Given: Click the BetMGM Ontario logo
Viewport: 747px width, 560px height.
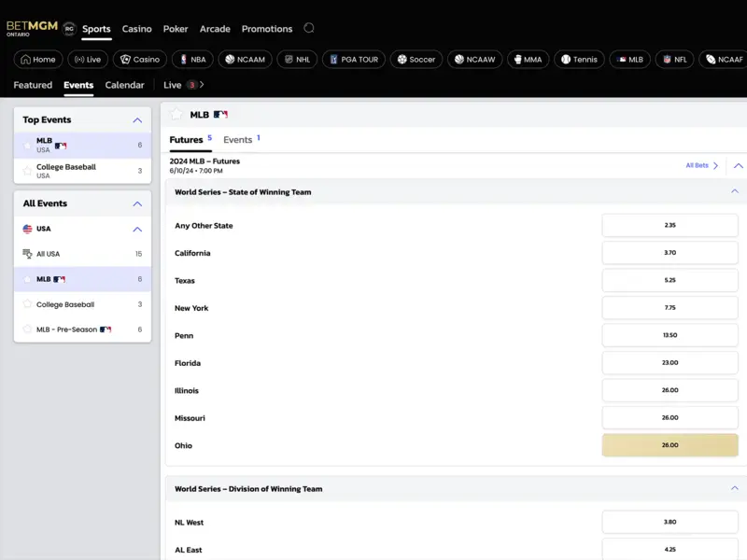Looking at the screenshot, I should pyautogui.click(x=31, y=28).
